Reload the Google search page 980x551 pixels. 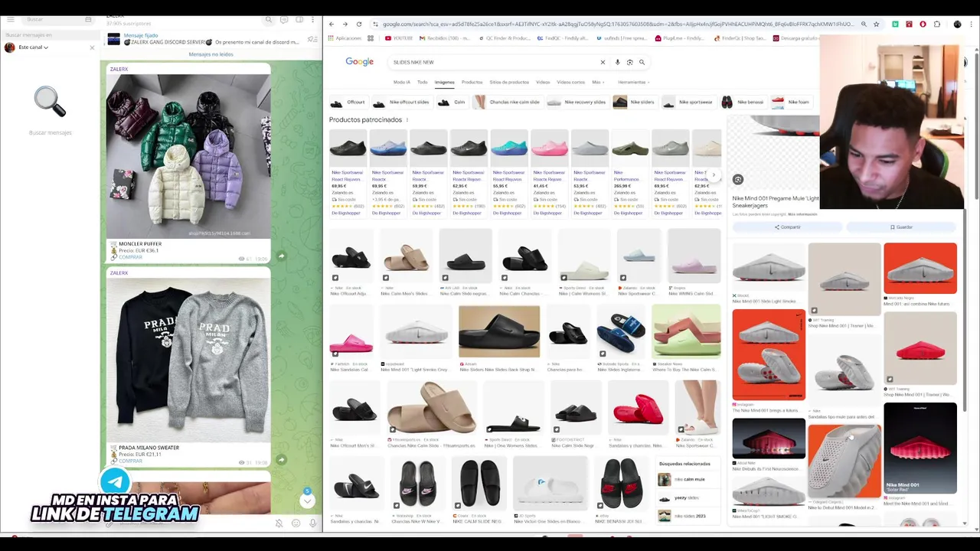pos(358,24)
